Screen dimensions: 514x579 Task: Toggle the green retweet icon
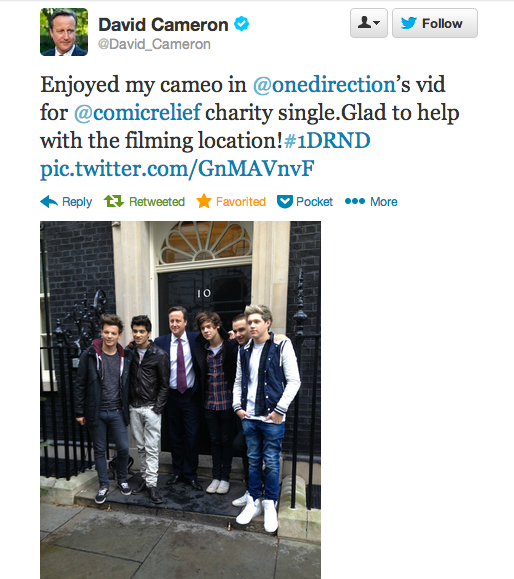(x=114, y=201)
